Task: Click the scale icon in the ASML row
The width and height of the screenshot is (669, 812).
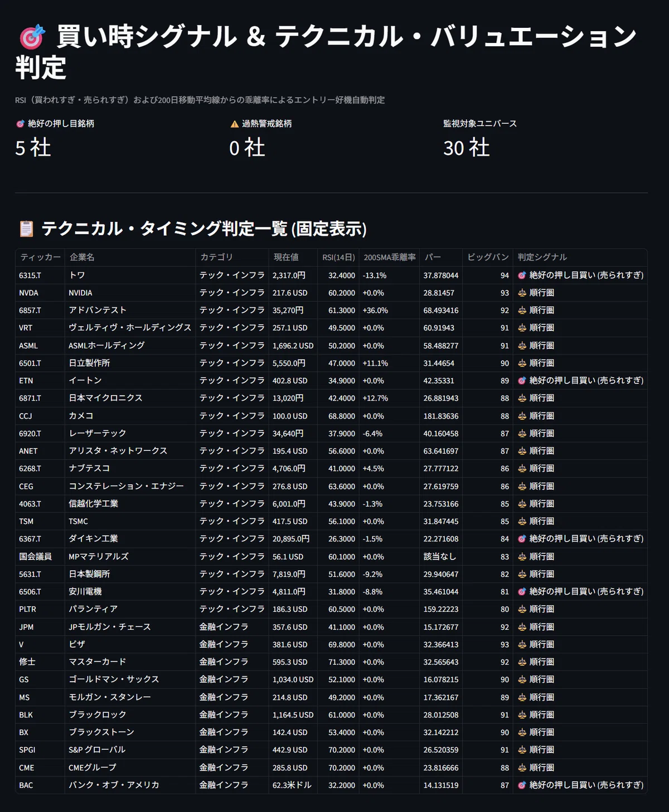Action: [x=522, y=346]
